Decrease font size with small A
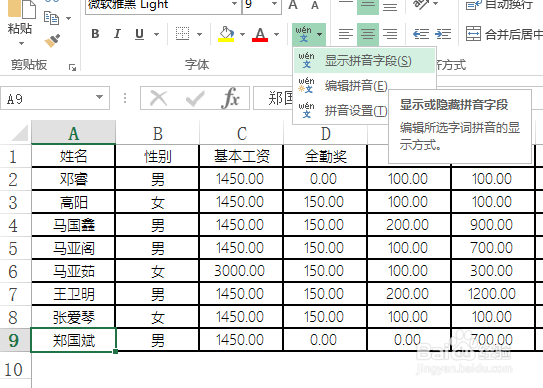Viewport: 543px width, 388px height. click(315, 5)
